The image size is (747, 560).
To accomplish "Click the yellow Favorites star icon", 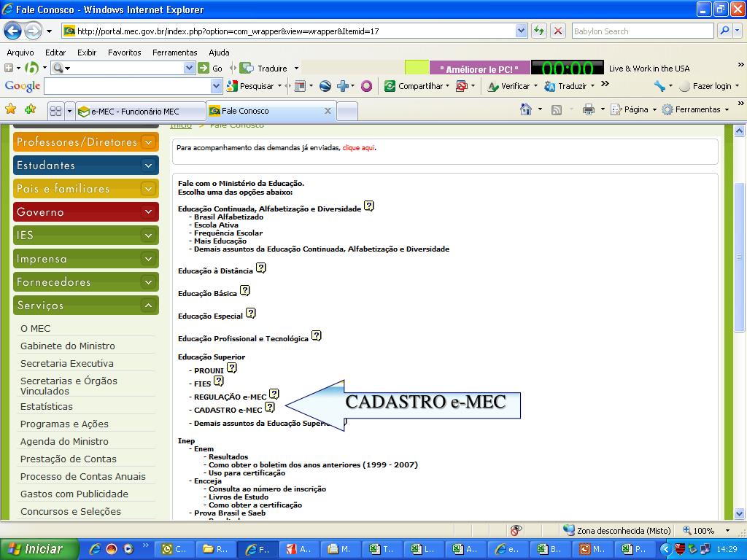I will pos(10,109).
